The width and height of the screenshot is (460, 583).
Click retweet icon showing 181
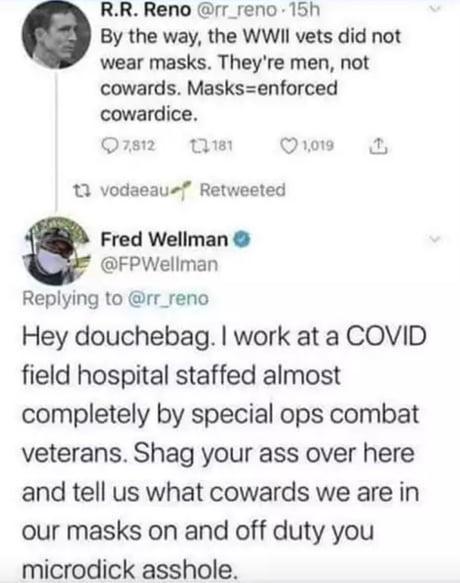[198, 145]
